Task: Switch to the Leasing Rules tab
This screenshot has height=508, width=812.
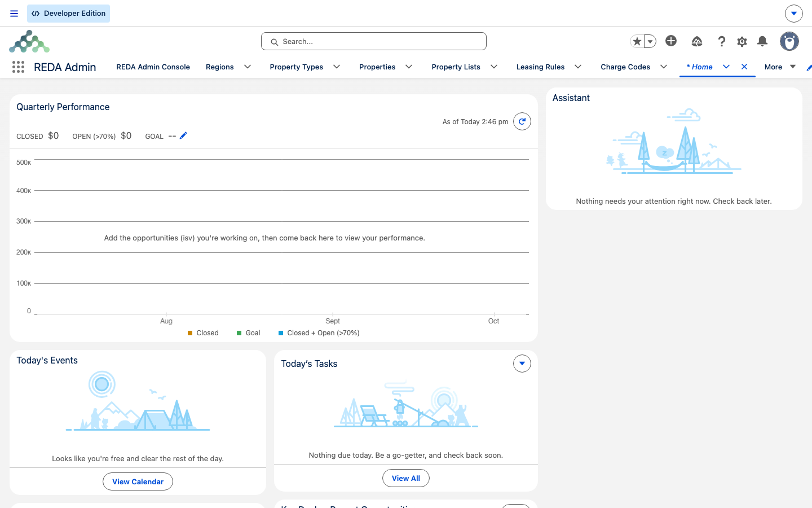Action: 540,67
